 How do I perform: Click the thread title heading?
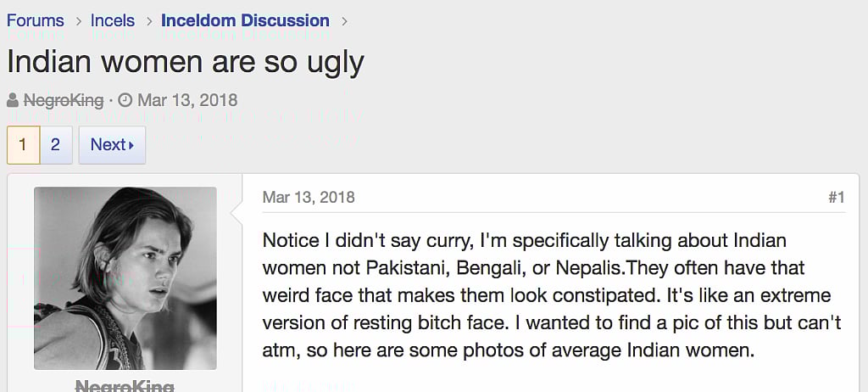(186, 61)
